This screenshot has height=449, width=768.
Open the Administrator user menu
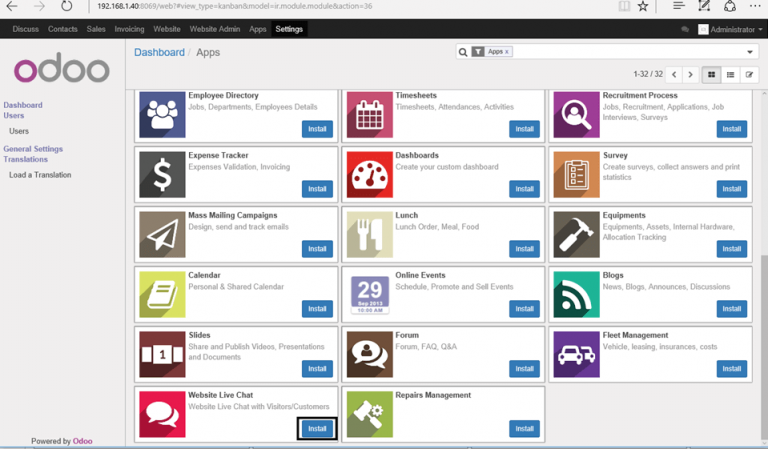click(727, 30)
